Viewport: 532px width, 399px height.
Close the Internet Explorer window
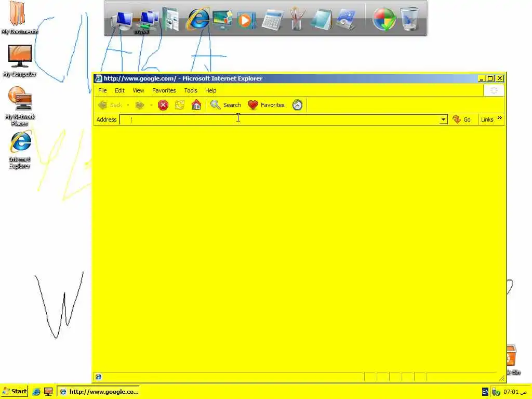click(x=500, y=78)
